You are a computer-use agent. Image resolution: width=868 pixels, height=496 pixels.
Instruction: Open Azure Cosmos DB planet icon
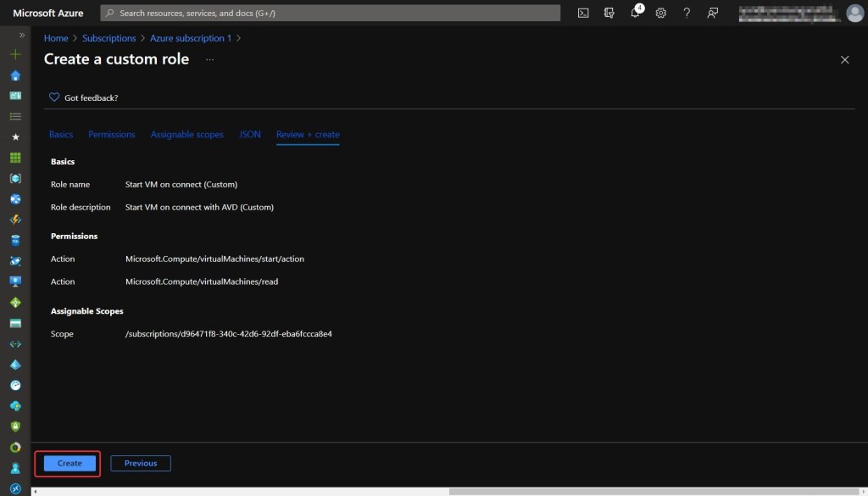point(15,261)
